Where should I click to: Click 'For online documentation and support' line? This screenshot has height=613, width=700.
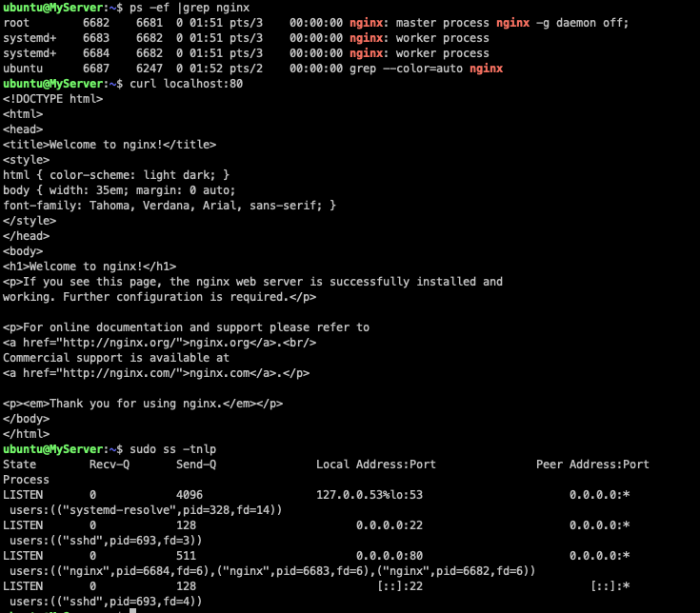coord(186,327)
